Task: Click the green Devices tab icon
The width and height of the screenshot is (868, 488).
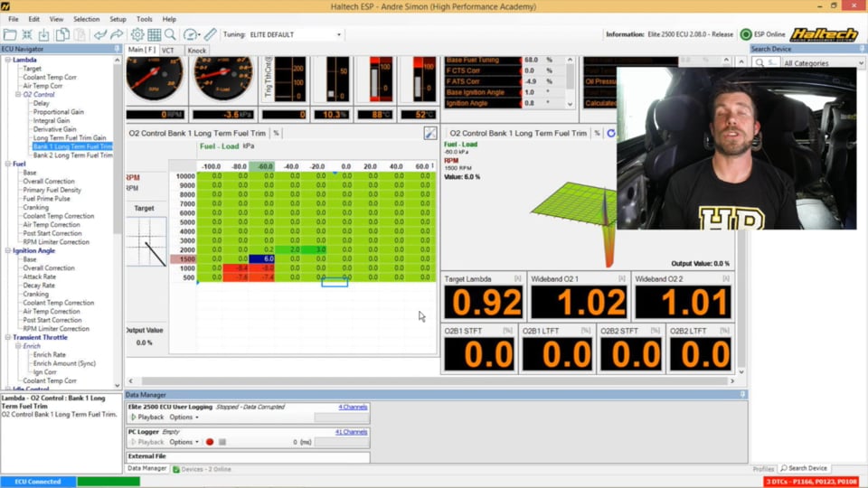Action: click(176, 469)
